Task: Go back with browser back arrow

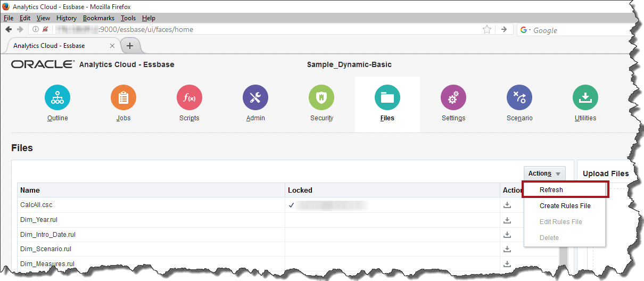Action: (9, 30)
